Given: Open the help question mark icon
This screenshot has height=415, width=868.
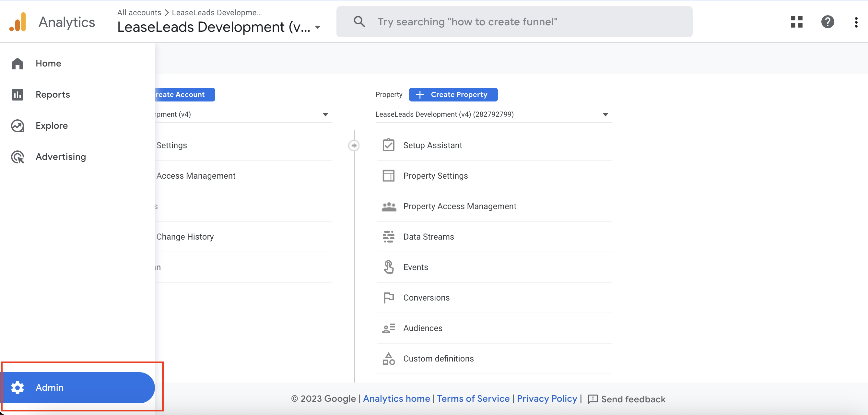Looking at the screenshot, I should (x=827, y=22).
